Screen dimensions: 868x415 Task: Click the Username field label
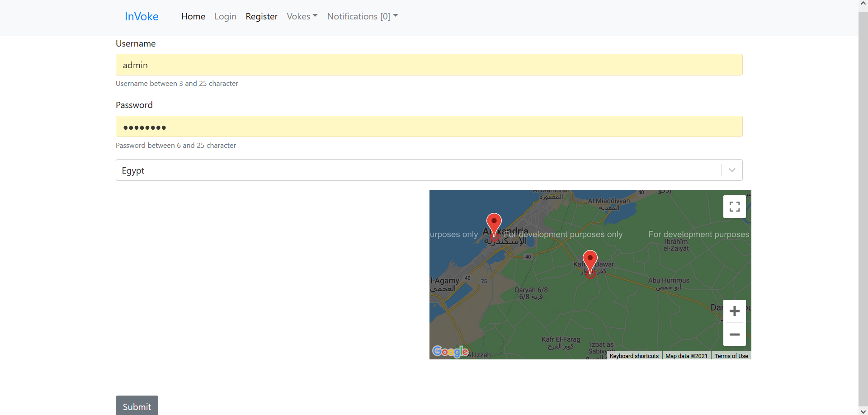pyautogui.click(x=136, y=43)
